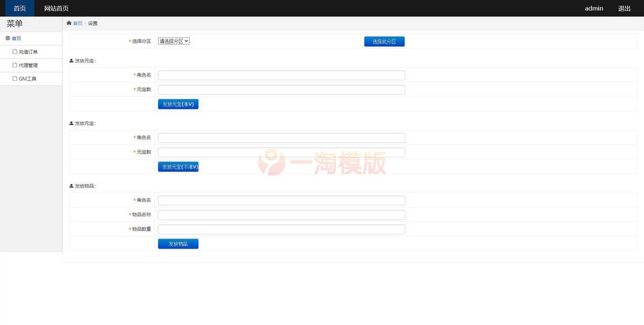Click the 发放物品 submit button
The image size is (644, 325).
(178, 243)
